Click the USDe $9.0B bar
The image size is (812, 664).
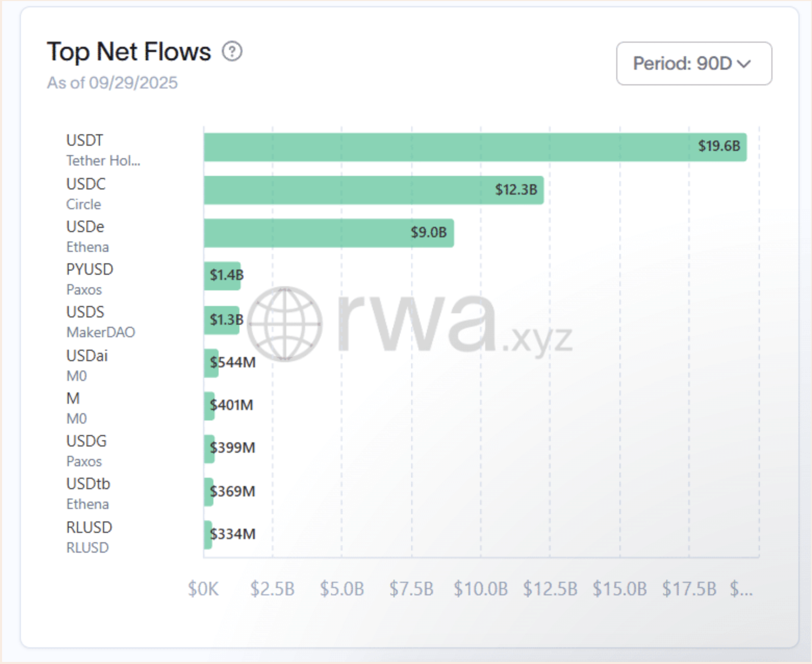328,233
